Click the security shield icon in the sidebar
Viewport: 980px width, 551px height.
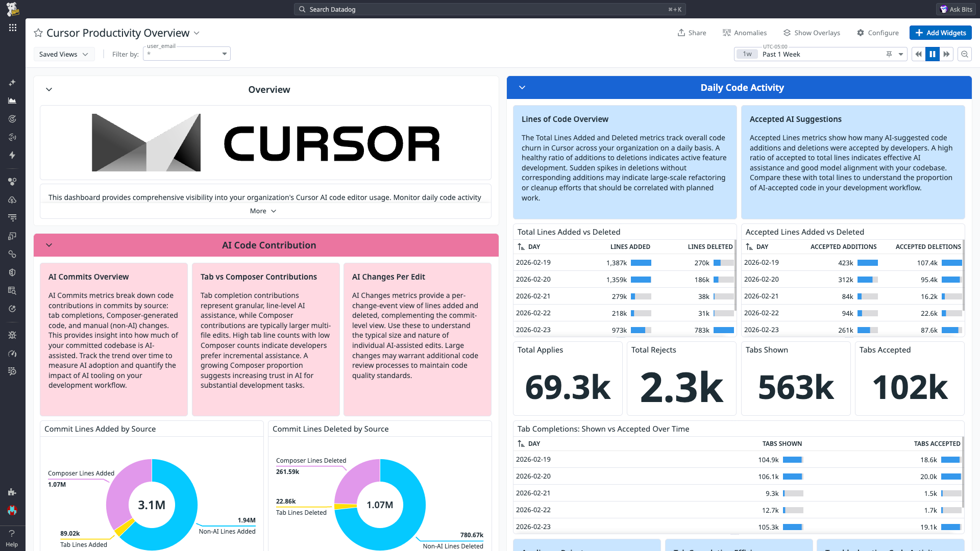(12, 272)
